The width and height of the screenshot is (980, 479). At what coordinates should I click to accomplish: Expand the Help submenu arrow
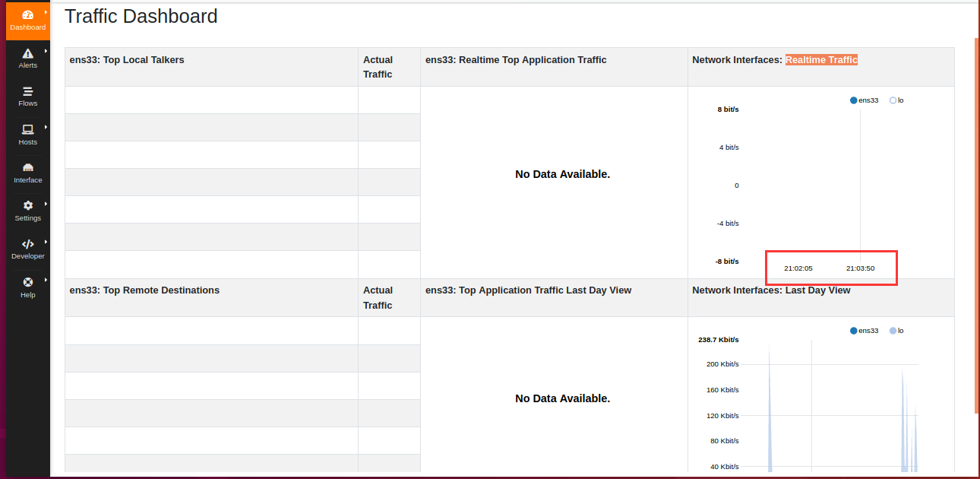tap(46, 280)
